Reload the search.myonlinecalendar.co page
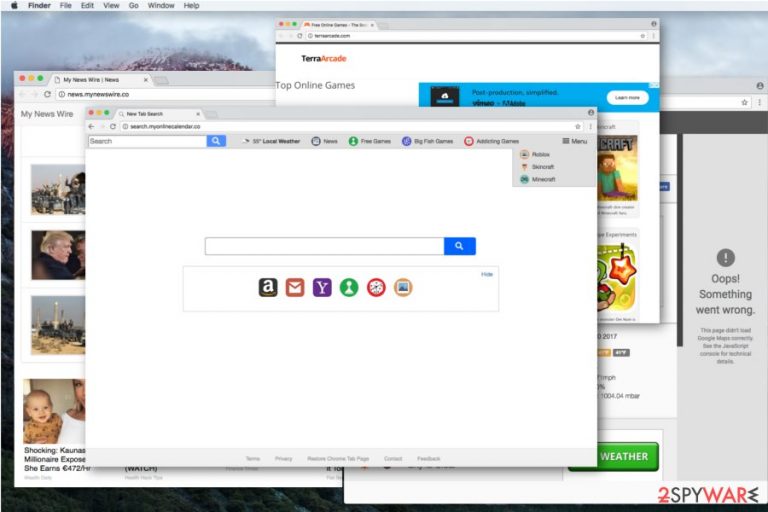Screen dimensions: 768x512 pos(113,126)
